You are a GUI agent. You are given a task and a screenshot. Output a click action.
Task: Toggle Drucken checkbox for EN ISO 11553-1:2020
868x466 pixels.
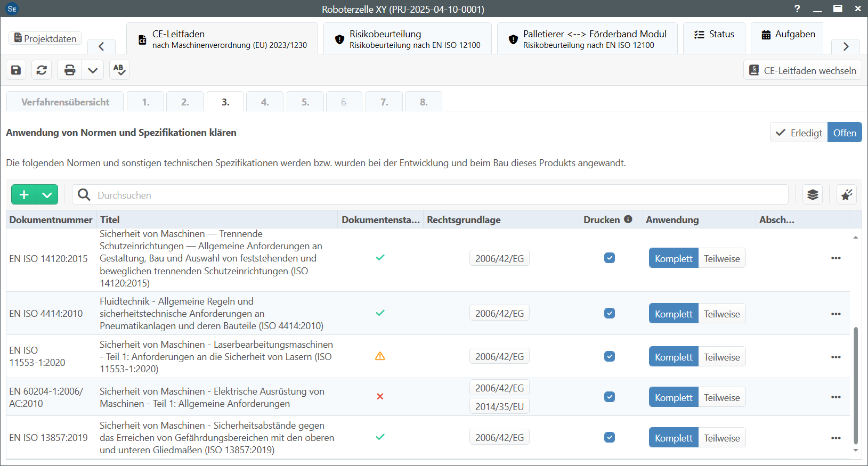click(610, 356)
